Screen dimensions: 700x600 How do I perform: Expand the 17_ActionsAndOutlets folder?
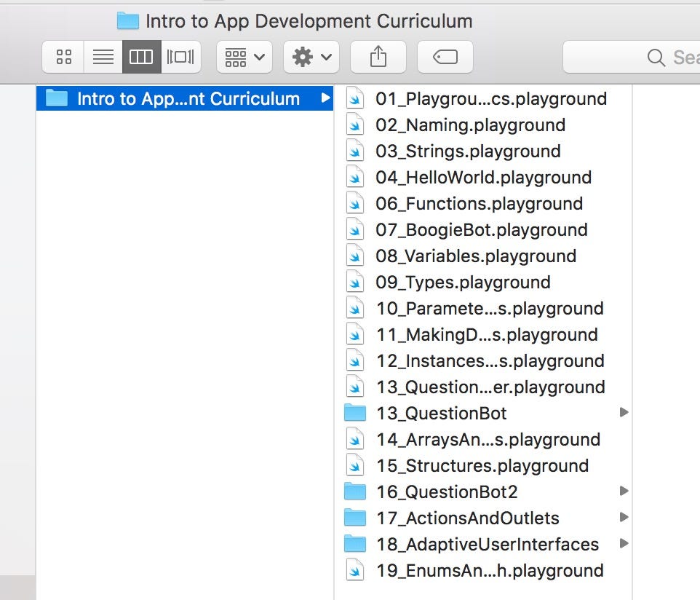pyautogui.click(x=624, y=518)
